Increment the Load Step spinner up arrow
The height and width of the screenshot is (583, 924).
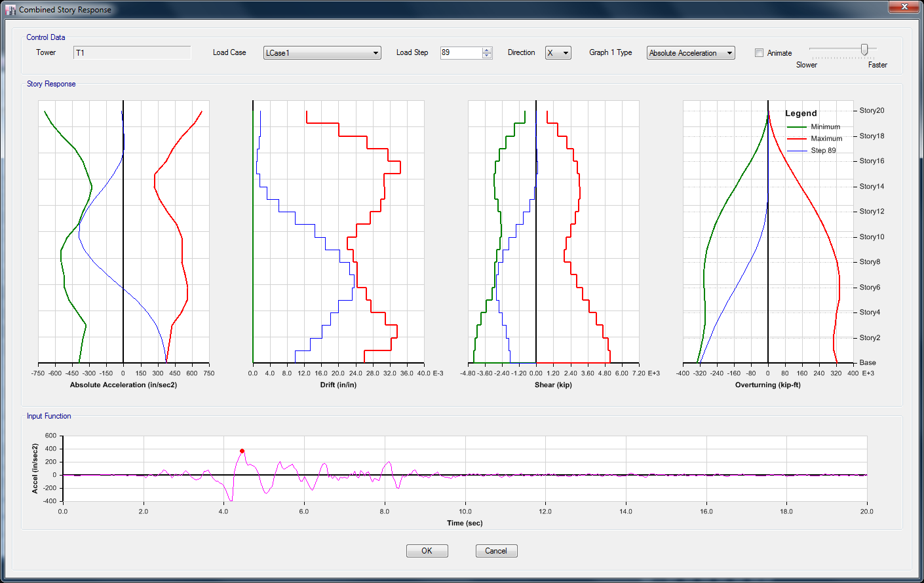487,50
